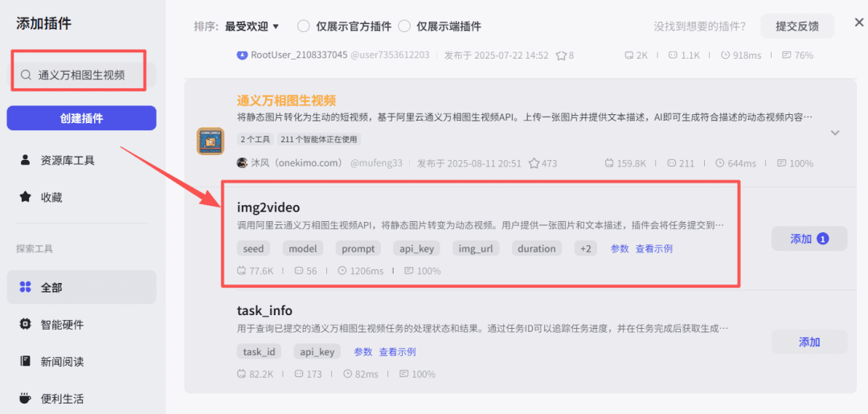
Task: Click the task_id parameter tag
Action: click(x=259, y=351)
